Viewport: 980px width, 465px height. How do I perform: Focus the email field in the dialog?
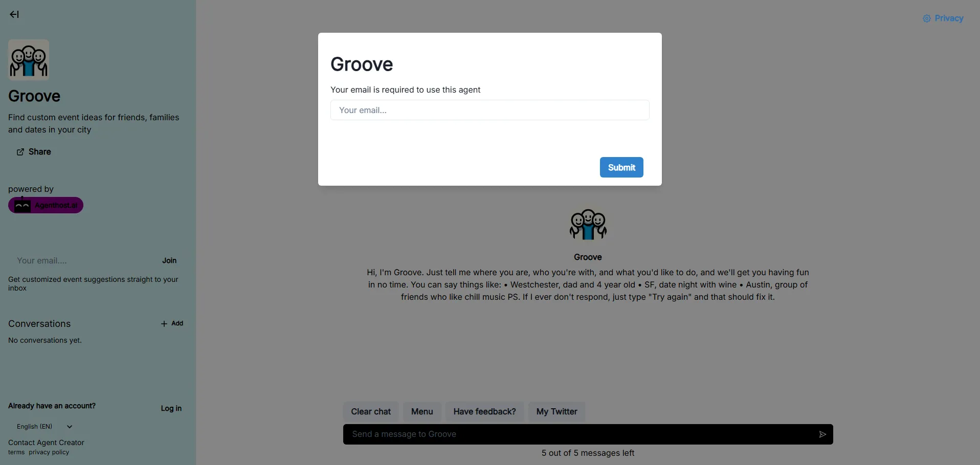click(x=489, y=110)
